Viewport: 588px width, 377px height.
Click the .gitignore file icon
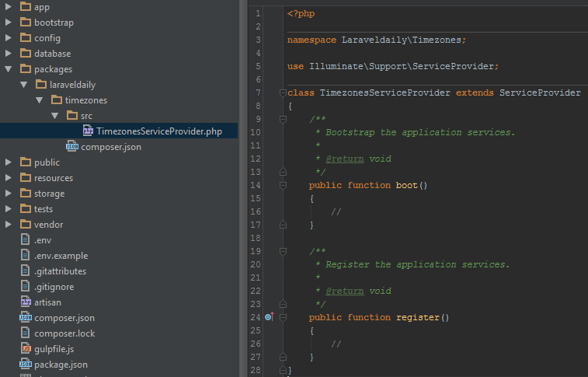click(x=26, y=287)
